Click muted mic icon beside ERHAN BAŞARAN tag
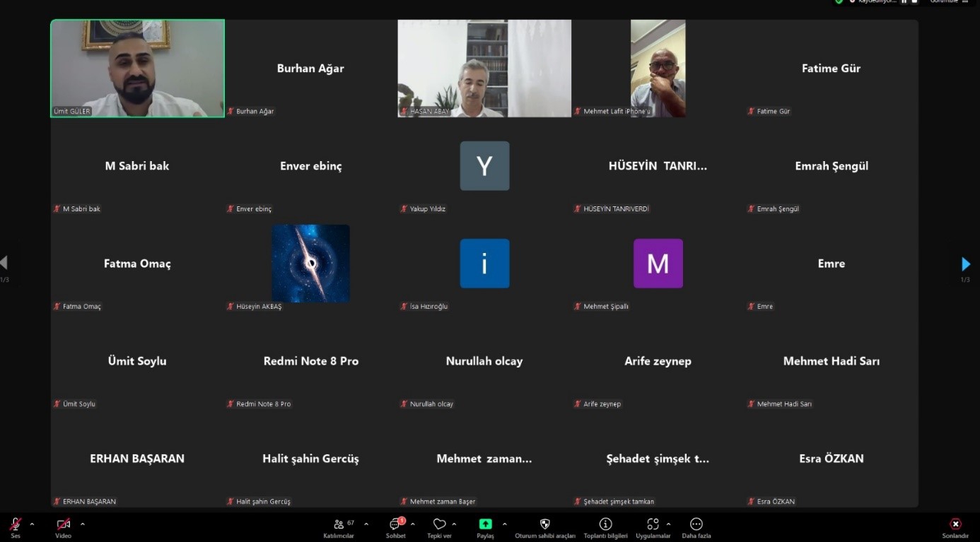 (57, 501)
